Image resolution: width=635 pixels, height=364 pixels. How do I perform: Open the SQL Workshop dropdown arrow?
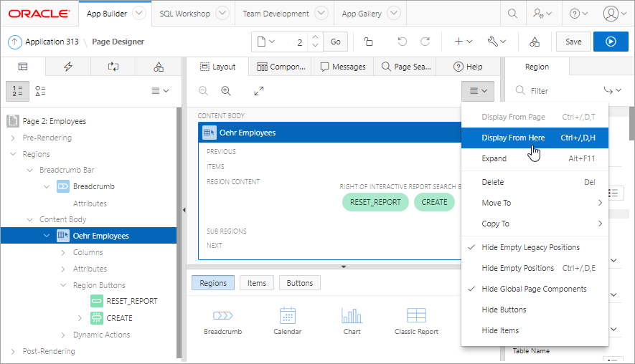click(222, 13)
